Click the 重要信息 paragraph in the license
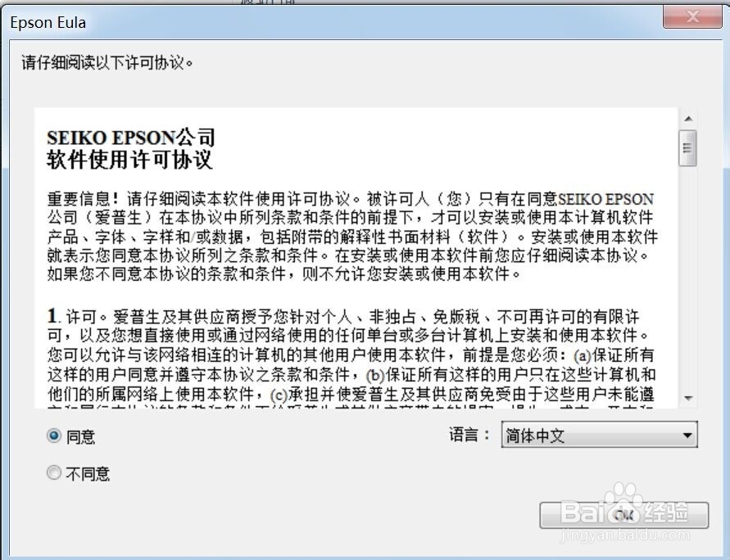The image size is (730, 560). (x=352, y=236)
